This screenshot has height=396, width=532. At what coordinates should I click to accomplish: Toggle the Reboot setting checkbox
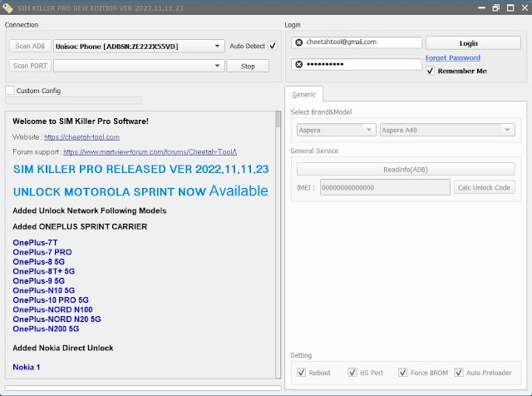coord(301,372)
